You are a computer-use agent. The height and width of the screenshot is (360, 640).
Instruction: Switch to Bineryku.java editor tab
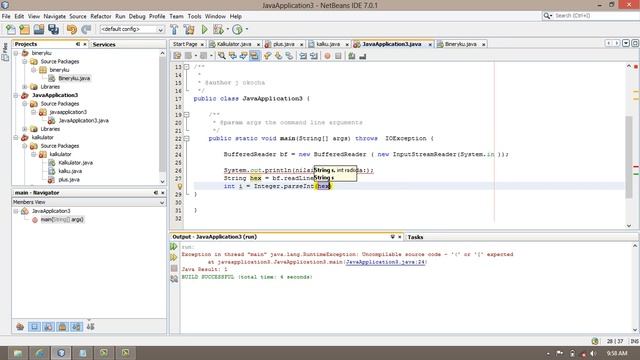460,44
